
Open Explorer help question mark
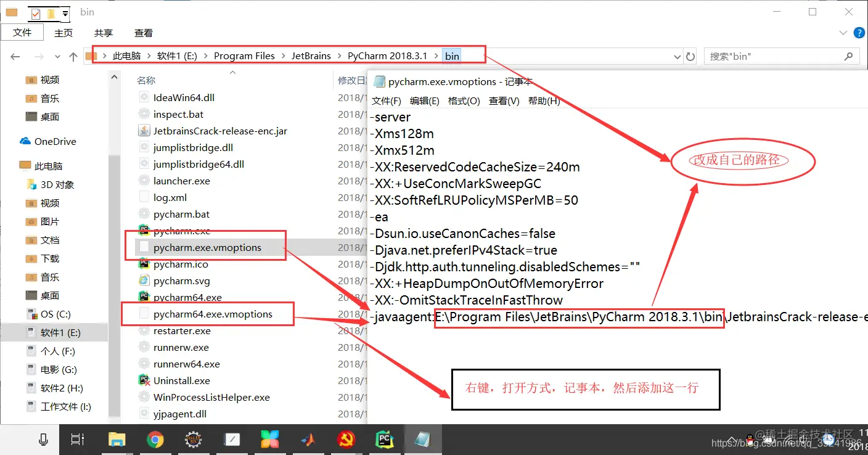coord(859,33)
